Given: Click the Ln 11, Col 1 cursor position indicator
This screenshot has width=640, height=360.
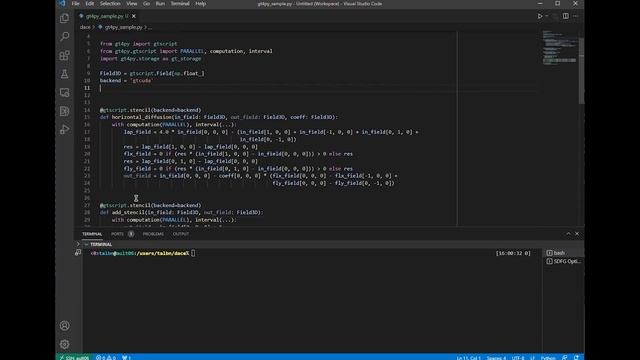Looking at the screenshot, I should tap(468, 358).
